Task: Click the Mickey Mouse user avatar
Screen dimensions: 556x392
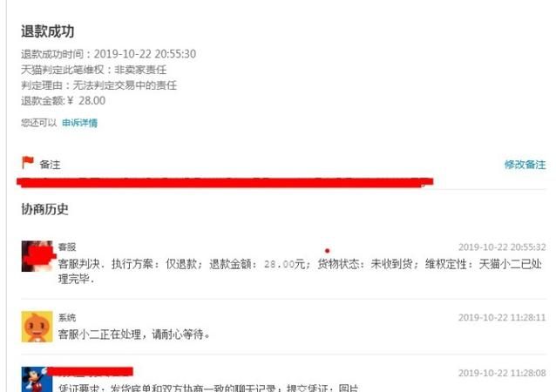Action: [x=34, y=379]
